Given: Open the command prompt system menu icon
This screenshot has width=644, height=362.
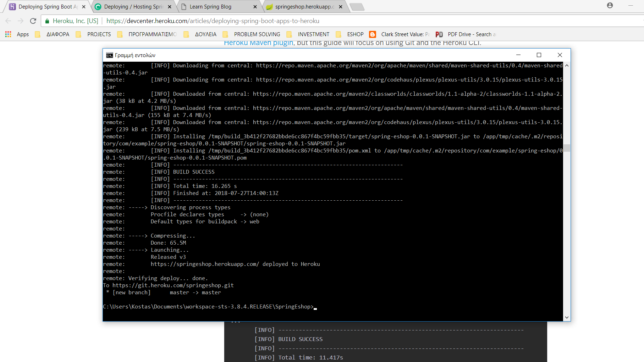Looking at the screenshot, I should click(x=110, y=55).
